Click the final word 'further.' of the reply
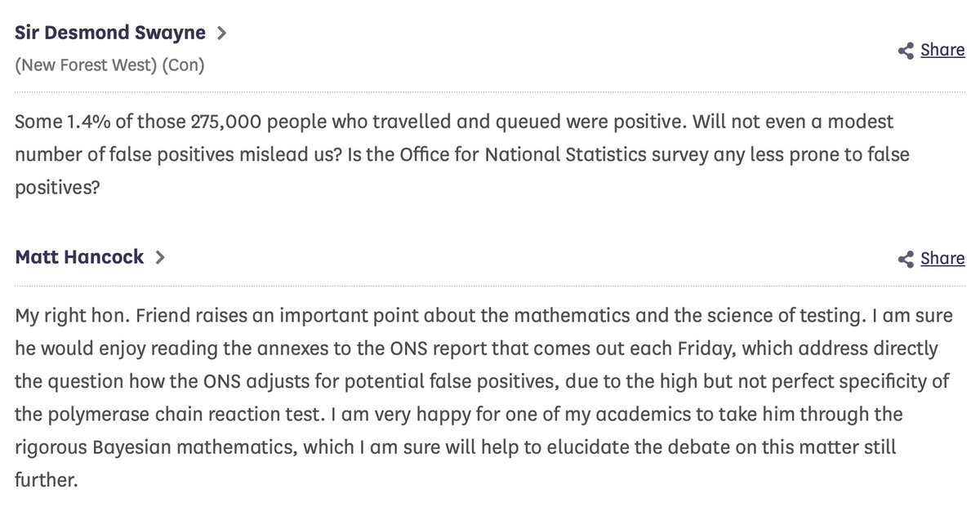 46,479
